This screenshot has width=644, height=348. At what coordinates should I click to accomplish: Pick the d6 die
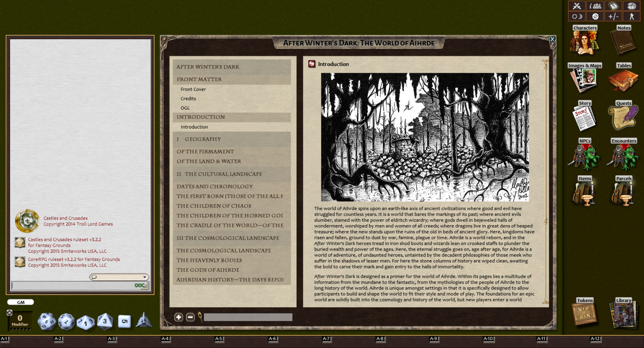point(124,321)
